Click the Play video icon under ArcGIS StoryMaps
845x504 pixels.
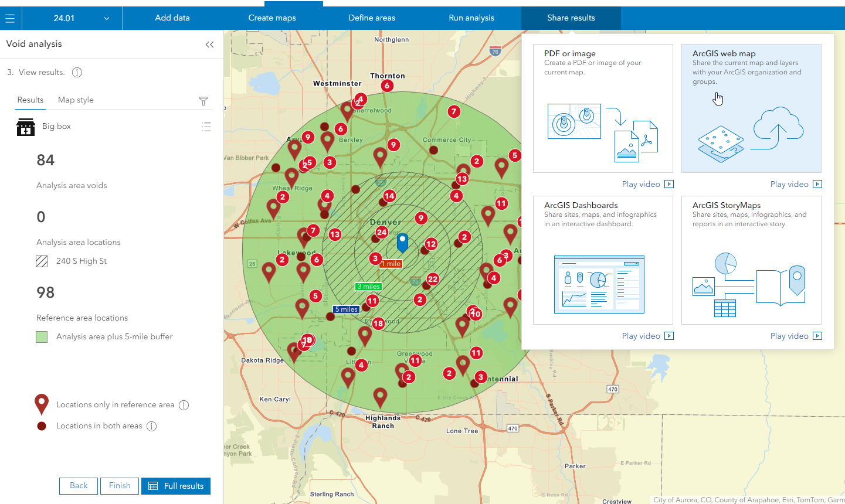pos(817,335)
